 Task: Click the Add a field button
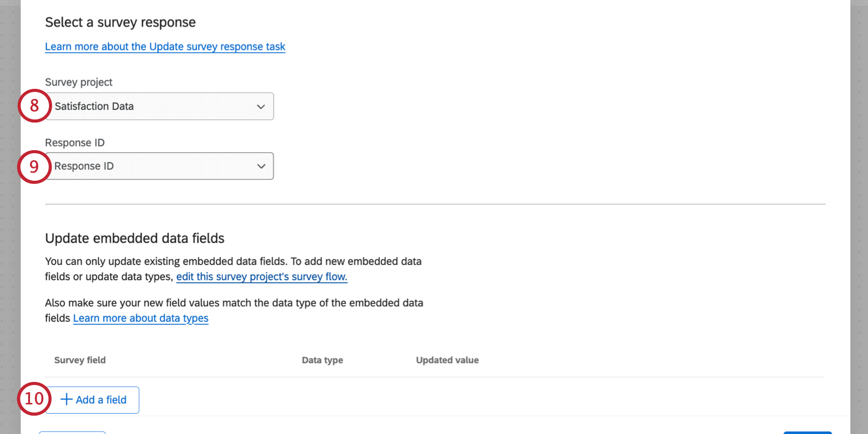(92, 400)
